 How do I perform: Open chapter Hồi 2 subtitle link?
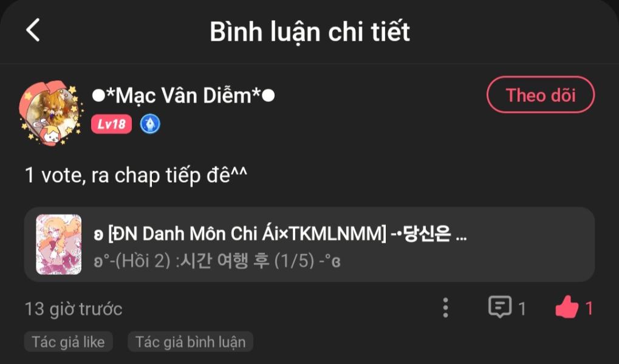[217, 261]
